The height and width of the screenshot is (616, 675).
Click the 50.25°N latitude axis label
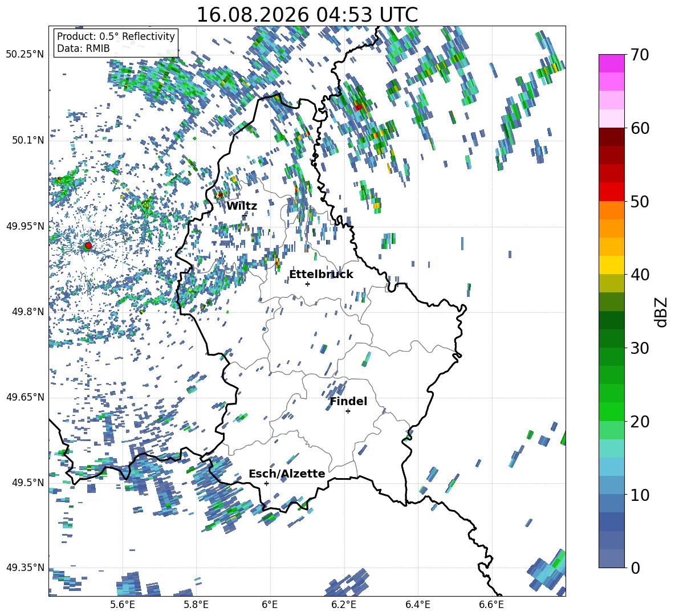[25, 55]
